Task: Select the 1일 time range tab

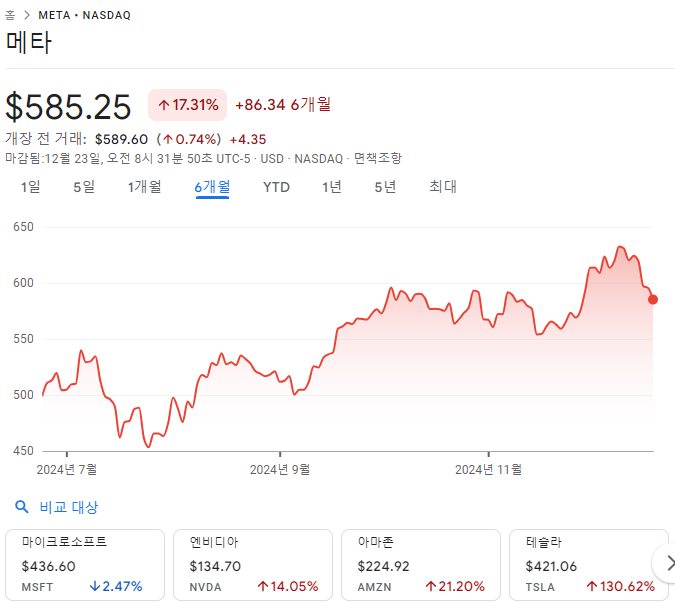Action: pyautogui.click(x=31, y=187)
